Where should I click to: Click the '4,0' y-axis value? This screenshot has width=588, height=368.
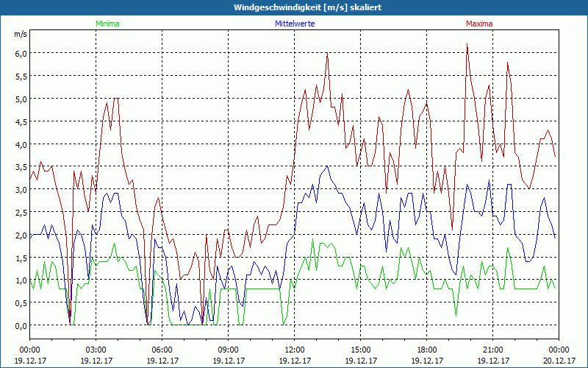[x=21, y=144]
